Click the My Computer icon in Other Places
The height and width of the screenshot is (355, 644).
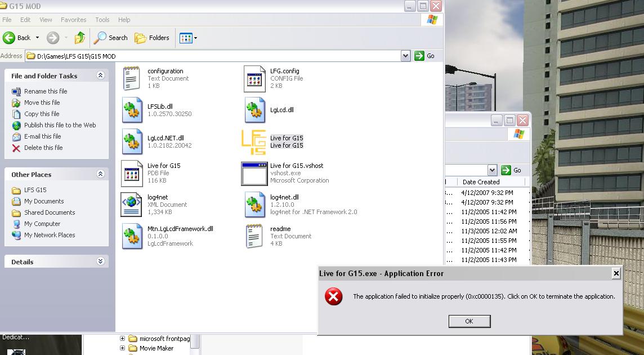point(16,224)
